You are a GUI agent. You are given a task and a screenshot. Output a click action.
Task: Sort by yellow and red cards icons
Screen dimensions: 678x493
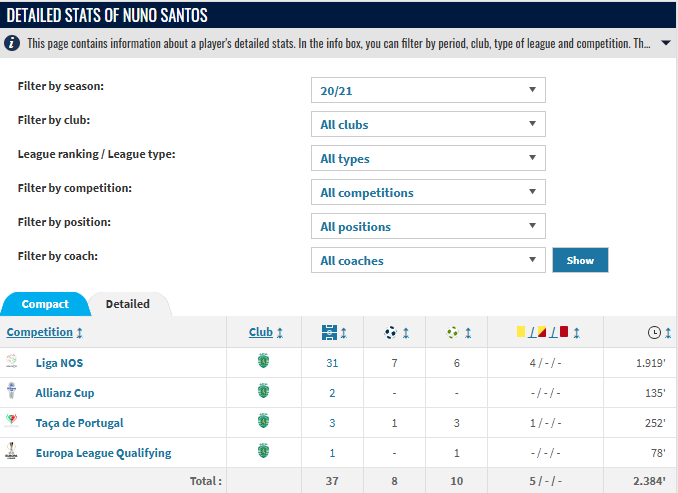tap(542, 332)
